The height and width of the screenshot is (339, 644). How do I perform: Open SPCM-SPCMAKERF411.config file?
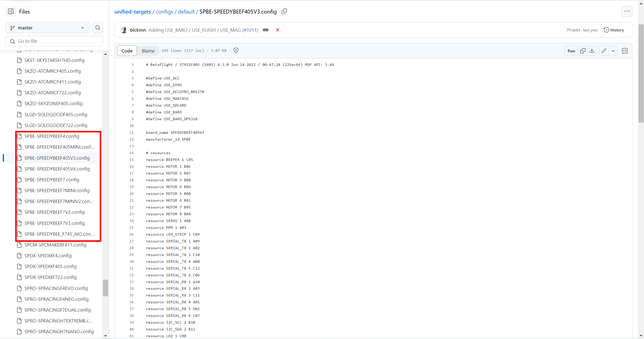tap(55, 245)
